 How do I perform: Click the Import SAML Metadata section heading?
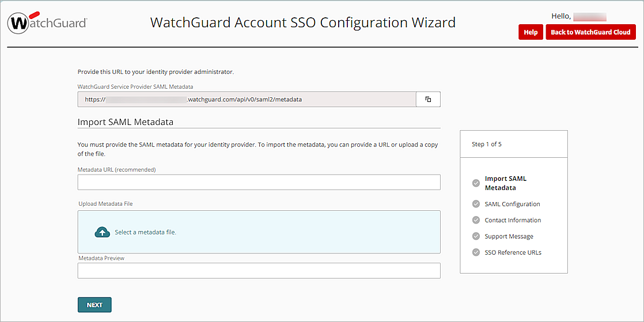click(125, 122)
